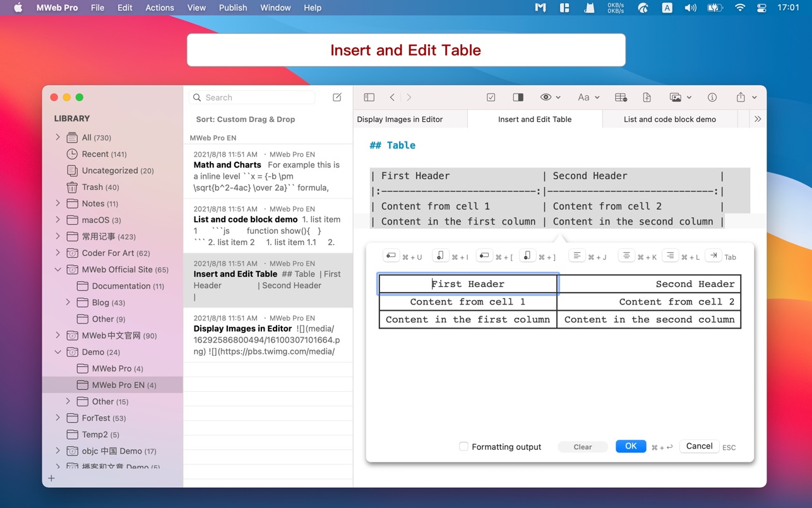Click the align right button in table editor
Screen dimensions: 812x508
[x=670, y=256]
